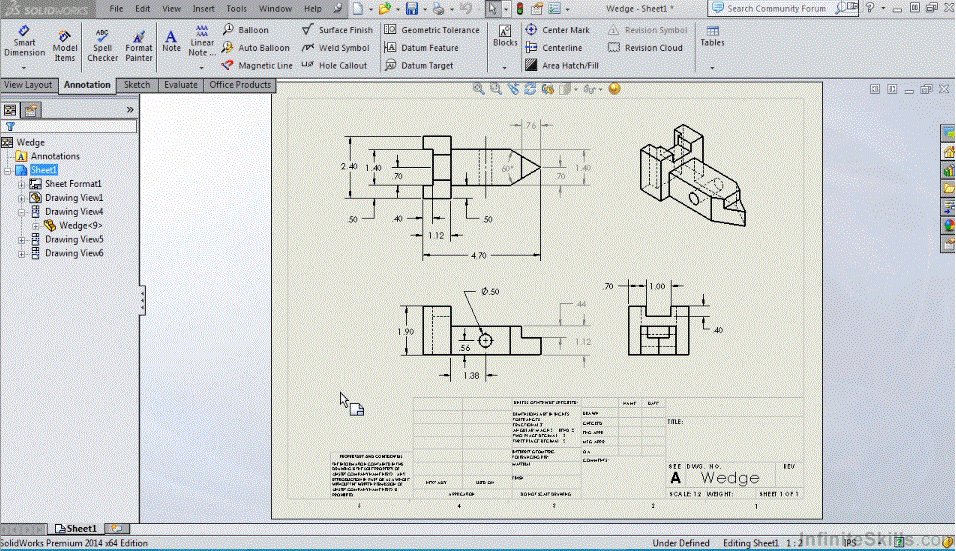Open Design Library house icon in task pane
Image resolution: width=956 pixels, height=551 pixels.
click(948, 152)
